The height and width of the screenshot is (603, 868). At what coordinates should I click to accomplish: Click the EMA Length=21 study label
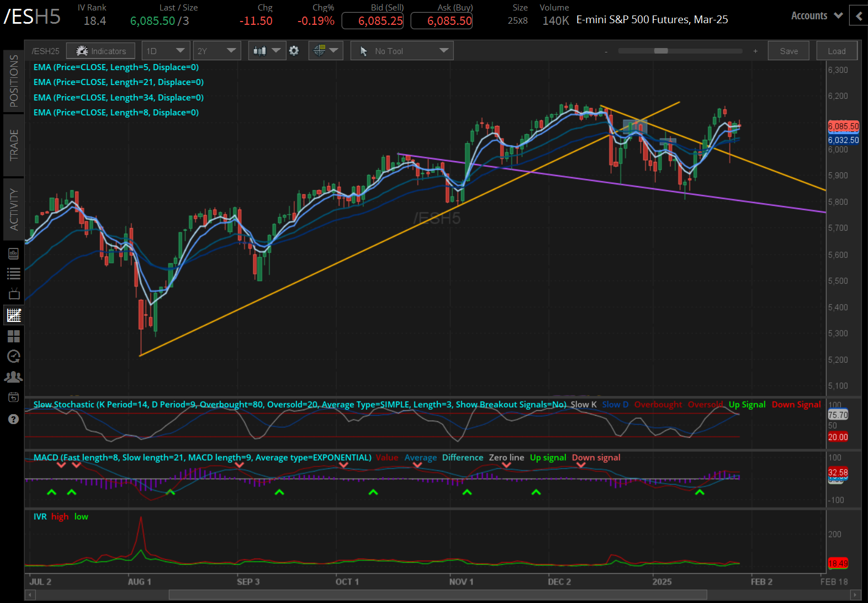118,82
